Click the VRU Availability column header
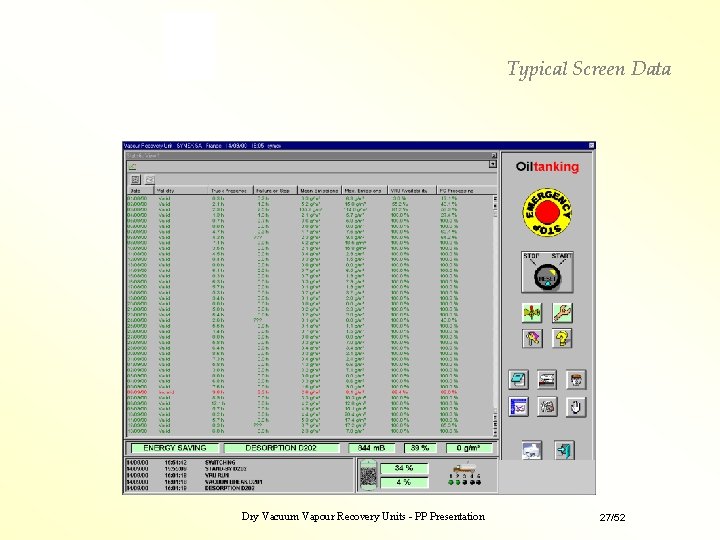Image resolution: width=720 pixels, height=540 pixels. (x=411, y=191)
